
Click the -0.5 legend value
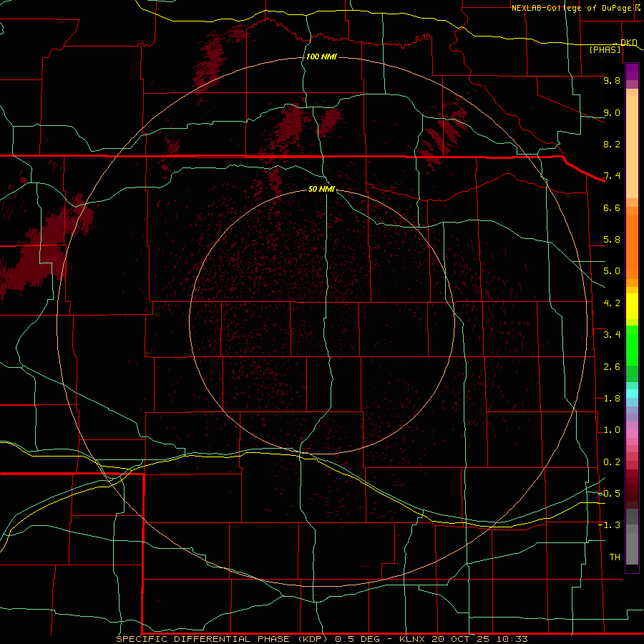pos(609,494)
